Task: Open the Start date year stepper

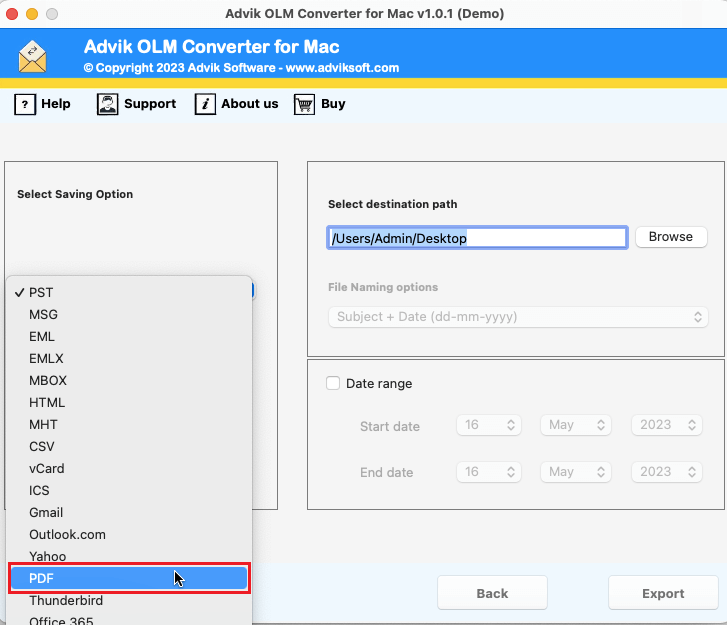Action: click(667, 425)
